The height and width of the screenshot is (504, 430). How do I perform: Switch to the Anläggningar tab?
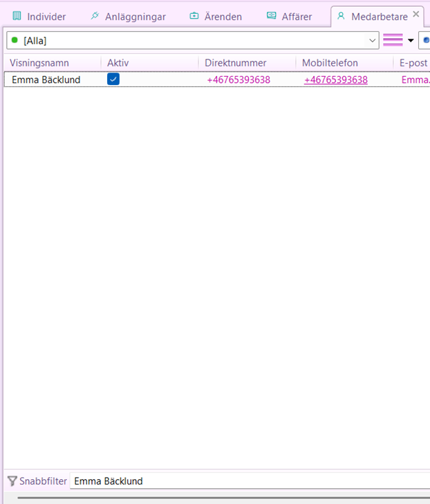coord(135,17)
